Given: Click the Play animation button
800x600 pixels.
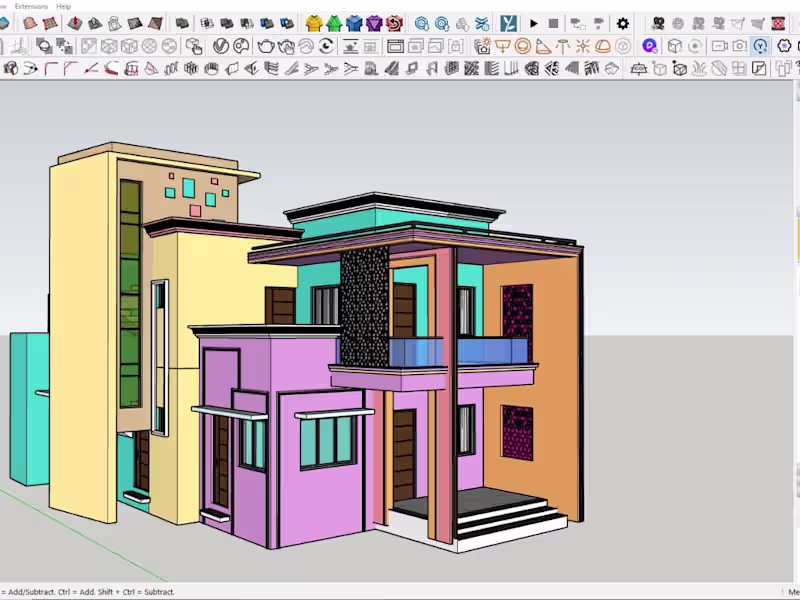Looking at the screenshot, I should coord(533,23).
